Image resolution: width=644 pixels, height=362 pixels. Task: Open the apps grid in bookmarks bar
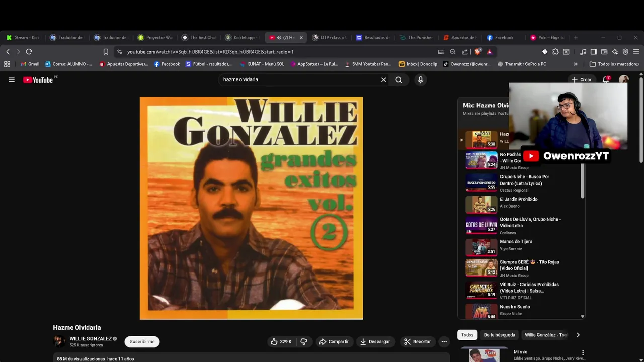point(7,64)
